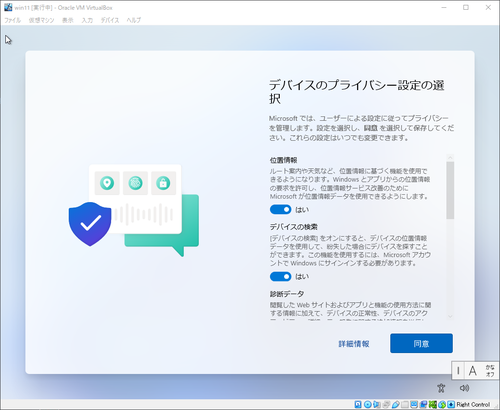Click the shared folders status icon
The image size is (500, 410).
(405, 405)
